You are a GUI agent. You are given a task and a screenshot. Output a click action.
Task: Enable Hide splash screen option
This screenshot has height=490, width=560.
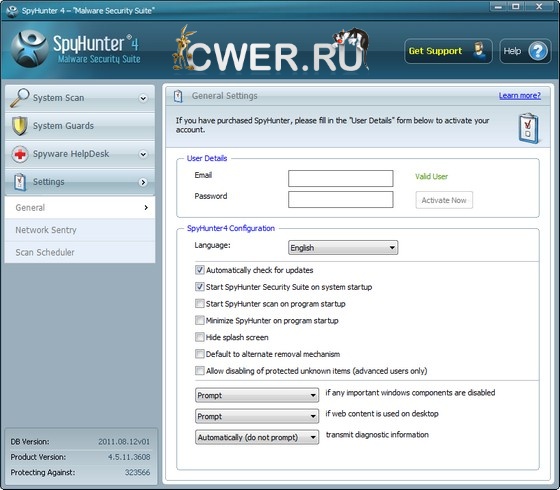pos(200,337)
